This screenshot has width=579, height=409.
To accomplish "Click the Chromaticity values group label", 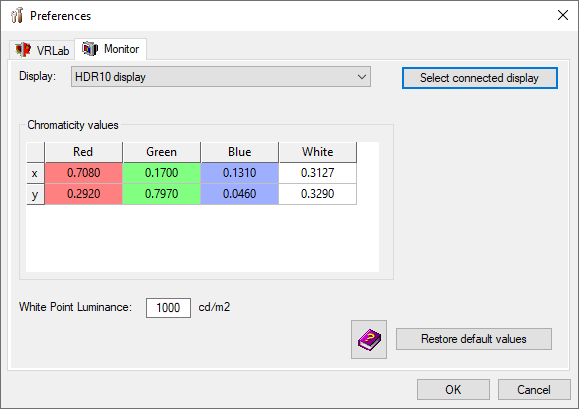I will (x=73, y=125).
